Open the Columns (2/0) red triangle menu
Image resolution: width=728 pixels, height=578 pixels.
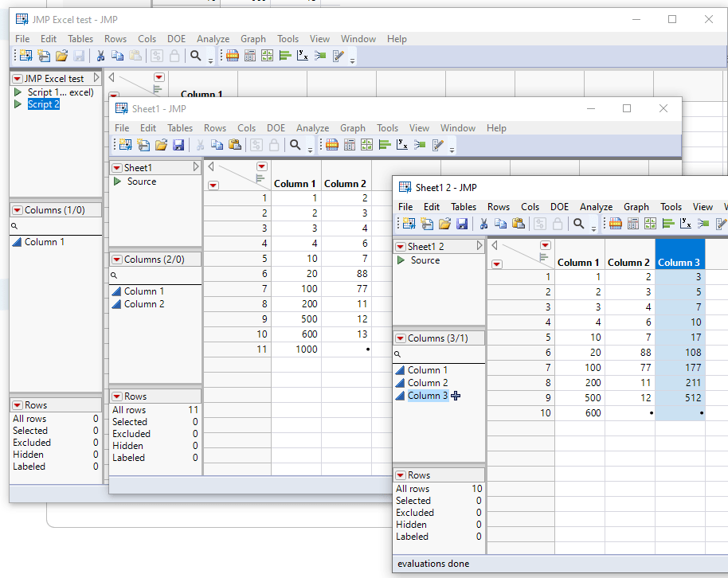click(115, 259)
